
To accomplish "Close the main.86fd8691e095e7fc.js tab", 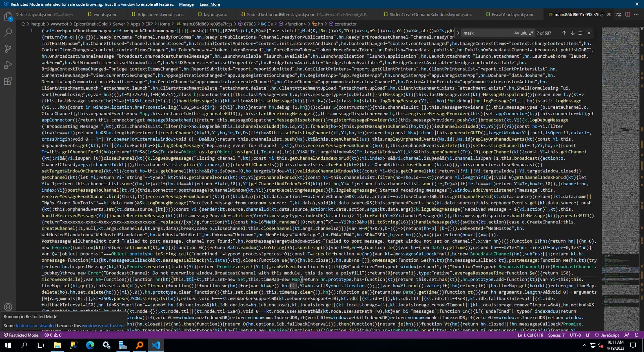I will tap(609, 14).
